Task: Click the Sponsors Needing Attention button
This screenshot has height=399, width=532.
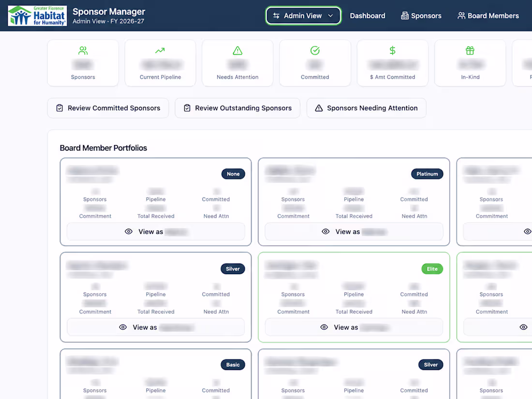Action: 367,108
